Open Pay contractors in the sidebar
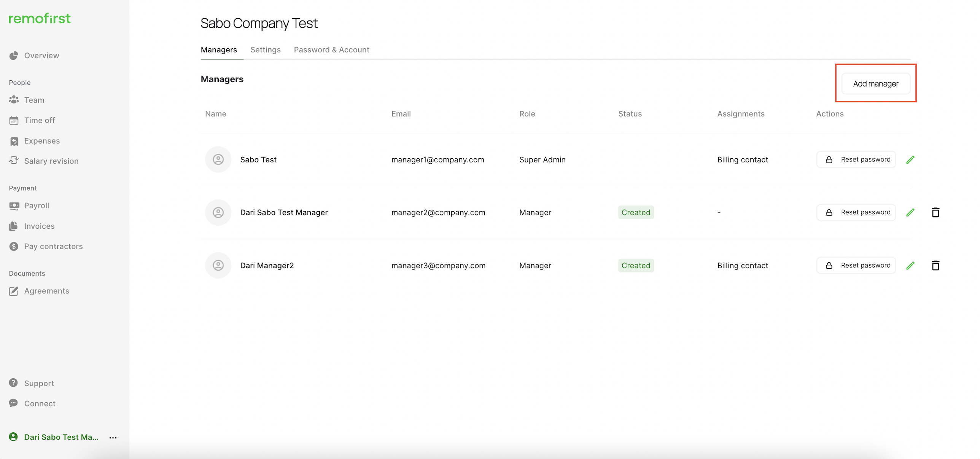 [53, 246]
